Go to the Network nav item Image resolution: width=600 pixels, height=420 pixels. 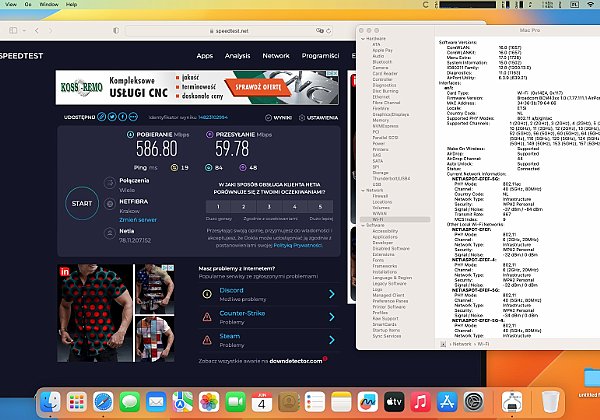(276, 56)
